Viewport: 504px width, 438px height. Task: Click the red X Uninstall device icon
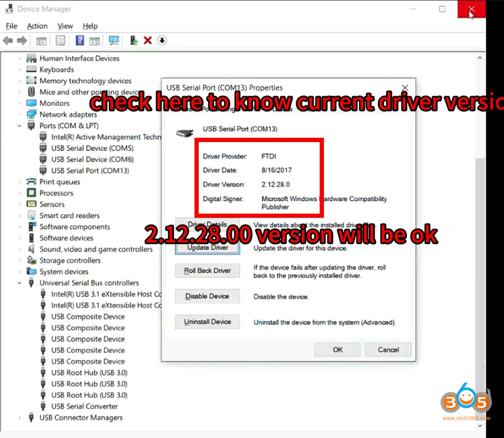pyautogui.click(x=148, y=41)
